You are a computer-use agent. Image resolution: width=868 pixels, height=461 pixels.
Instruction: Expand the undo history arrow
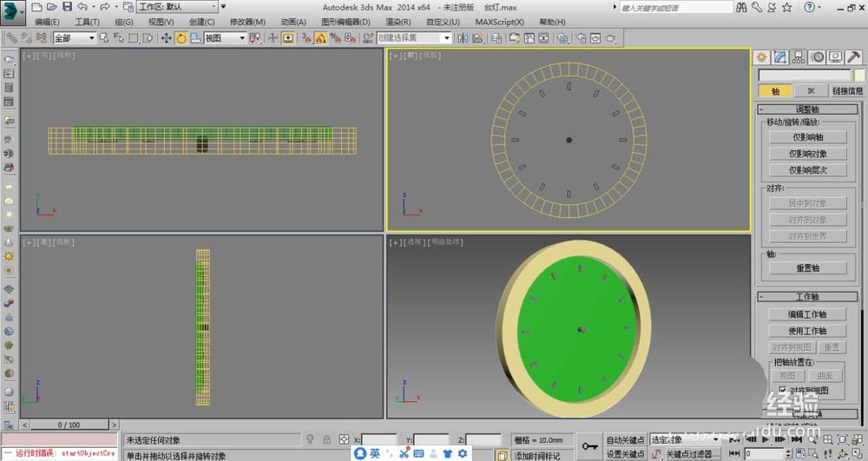coord(93,7)
